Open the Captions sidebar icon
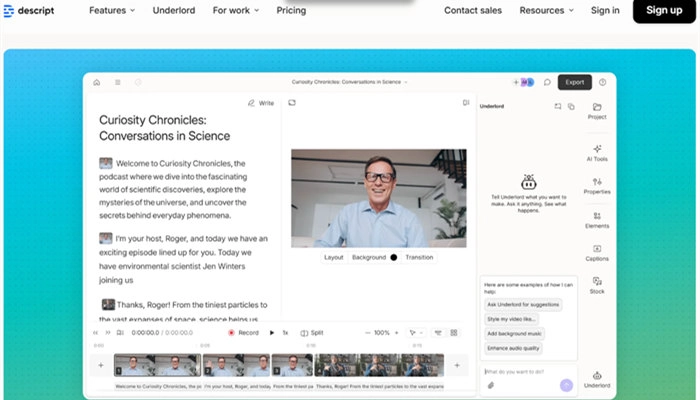This screenshot has width=700, height=400. tap(597, 252)
